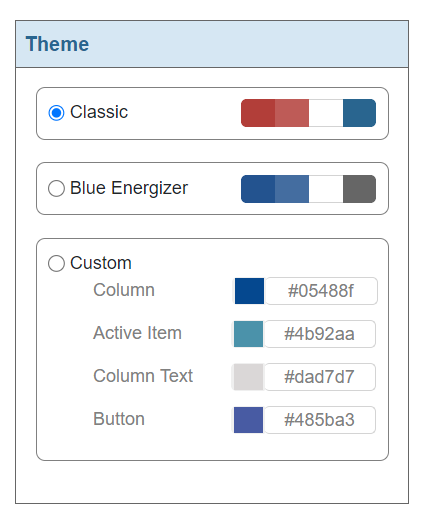Screen dimensions: 429x524
Task: Click the Classic theme color palette preview
Action: pos(308,113)
